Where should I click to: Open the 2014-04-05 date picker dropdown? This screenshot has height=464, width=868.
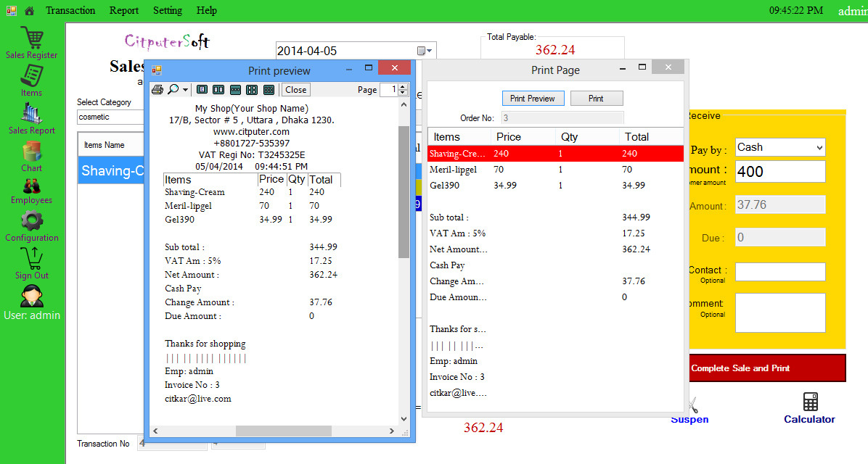click(x=429, y=50)
